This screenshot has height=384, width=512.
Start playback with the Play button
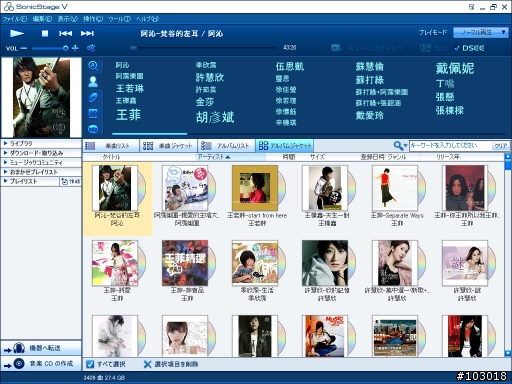17,33
